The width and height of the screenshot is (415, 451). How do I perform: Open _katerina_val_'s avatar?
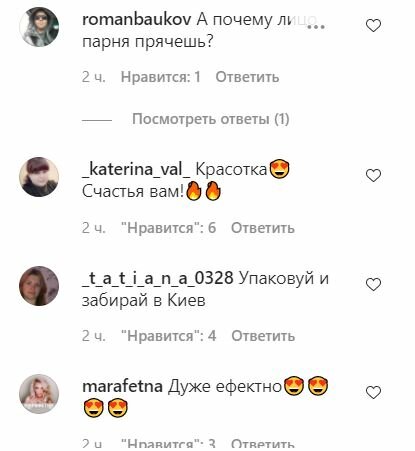pos(39,177)
